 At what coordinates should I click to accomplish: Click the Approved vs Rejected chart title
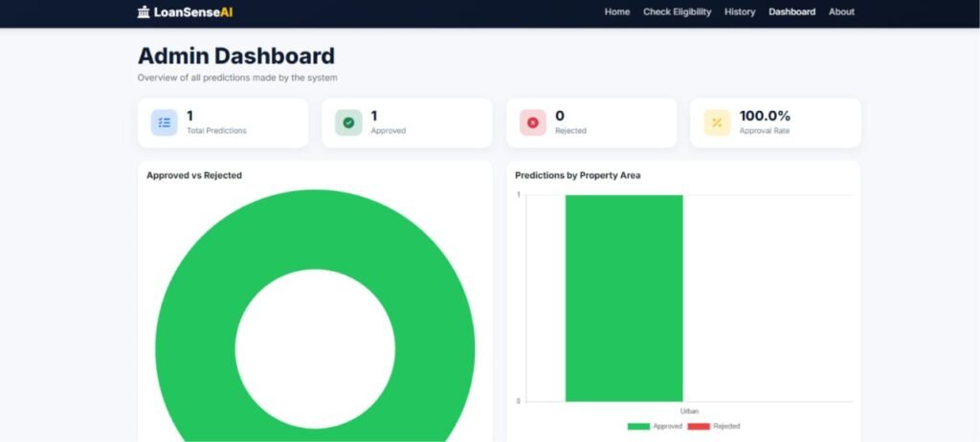pyautogui.click(x=194, y=176)
